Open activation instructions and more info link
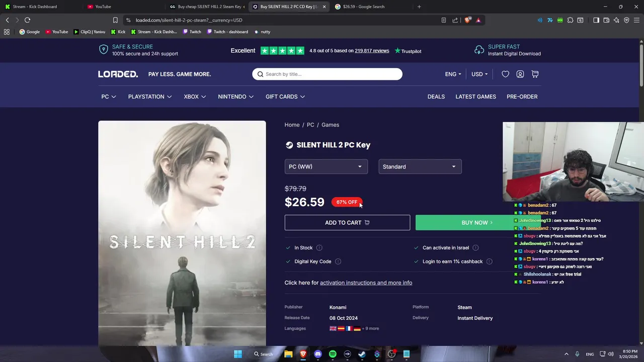644x362 pixels. point(366,283)
